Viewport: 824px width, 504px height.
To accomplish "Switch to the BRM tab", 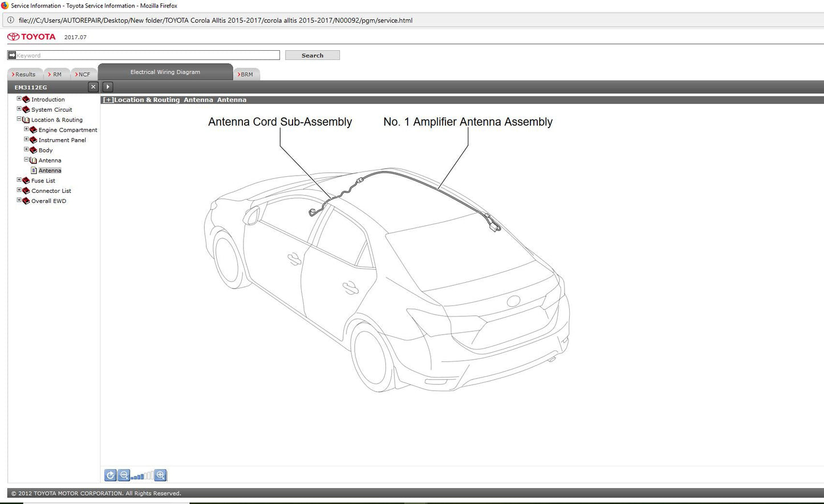I will (x=246, y=74).
